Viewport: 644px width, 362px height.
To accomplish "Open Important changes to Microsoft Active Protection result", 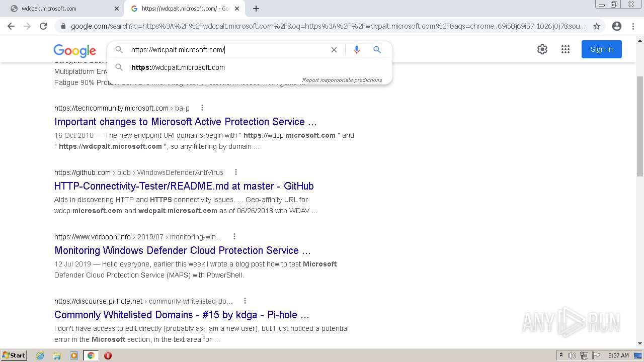I will pyautogui.click(x=186, y=122).
